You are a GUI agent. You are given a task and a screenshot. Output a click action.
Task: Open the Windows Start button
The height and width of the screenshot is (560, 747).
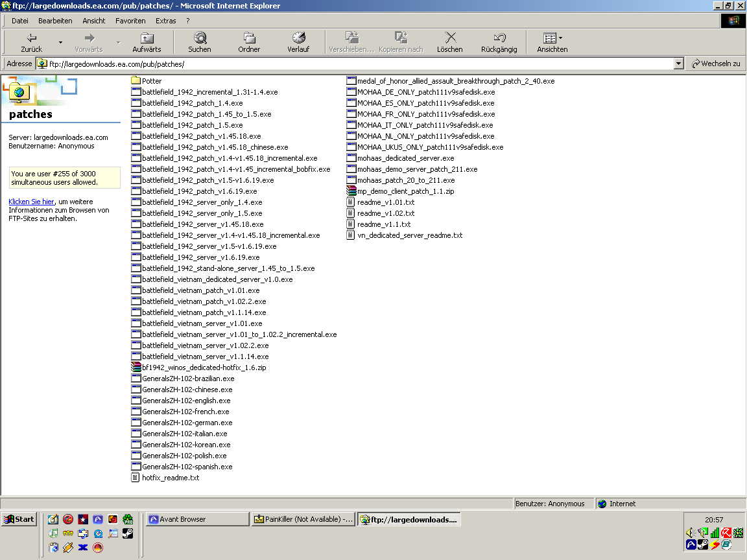[19, 519]
